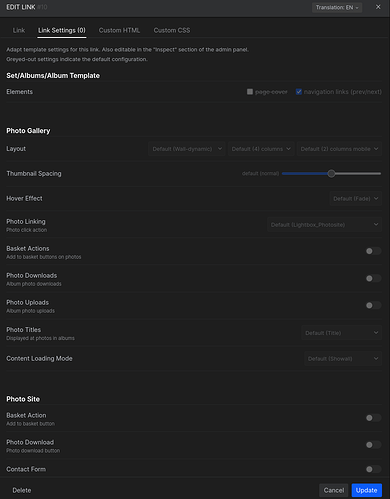The image size is (390, 499).
Task: Open the Custom HTML tab
Action: [x=119, y=30]
